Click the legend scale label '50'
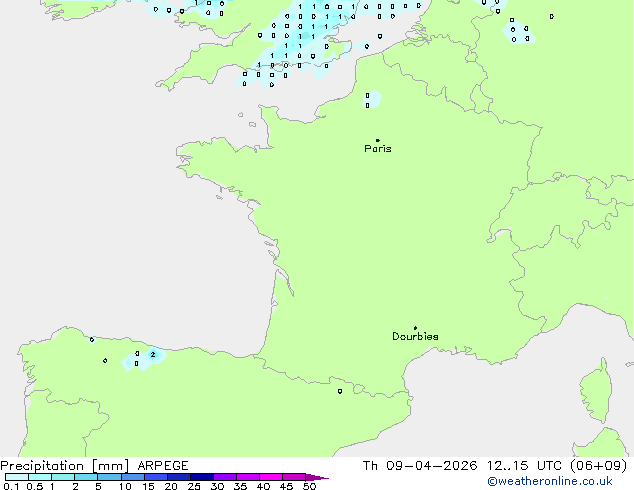The height and width of the screenshot is (490, 634). [309, 486]
